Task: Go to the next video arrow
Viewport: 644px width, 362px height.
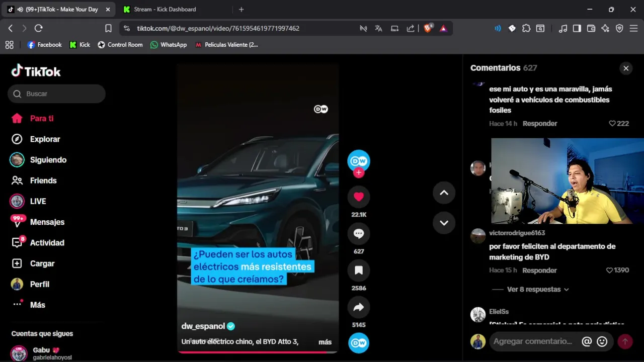Action: (444, 223)
